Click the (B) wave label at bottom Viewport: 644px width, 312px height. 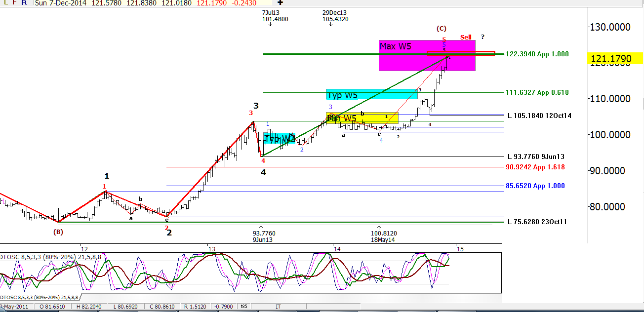point(58,232)
